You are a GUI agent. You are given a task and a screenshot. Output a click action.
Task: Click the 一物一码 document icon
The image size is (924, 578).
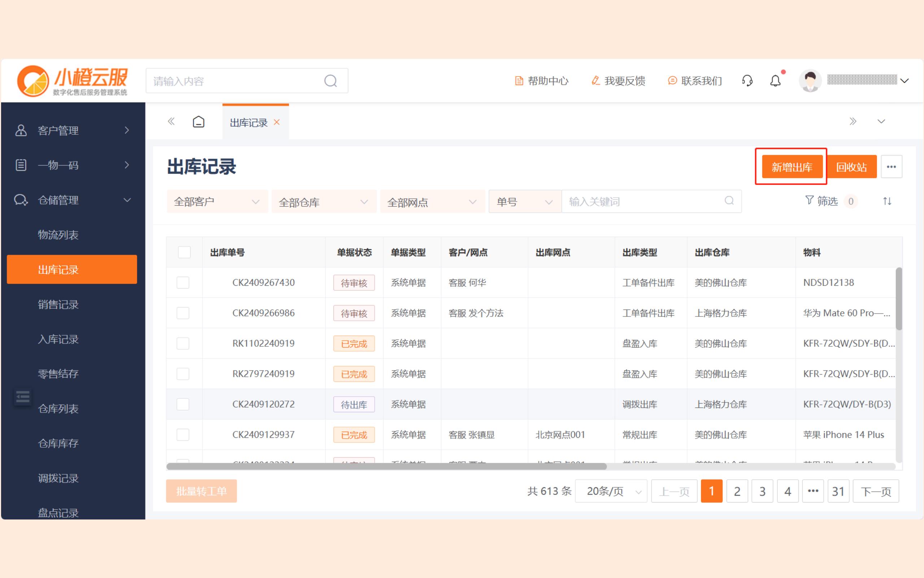[21, 165]
